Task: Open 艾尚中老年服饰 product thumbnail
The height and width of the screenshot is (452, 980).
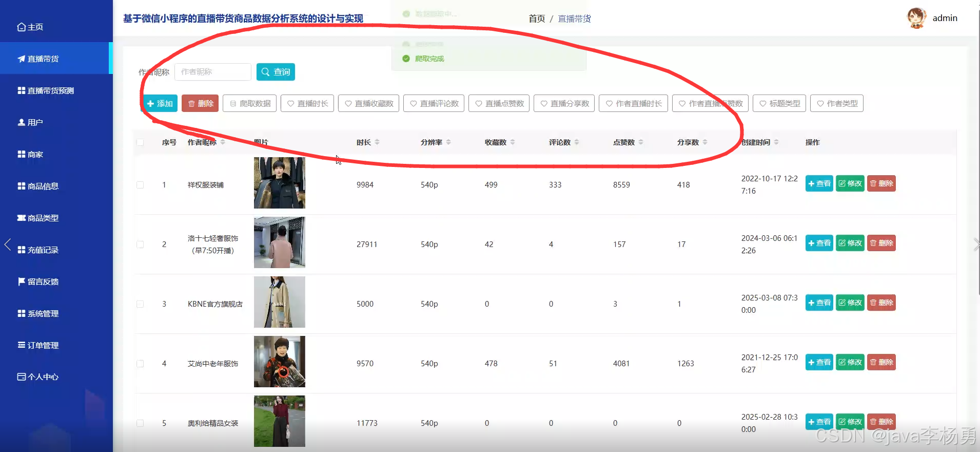Action: click(x=280, y=362)
